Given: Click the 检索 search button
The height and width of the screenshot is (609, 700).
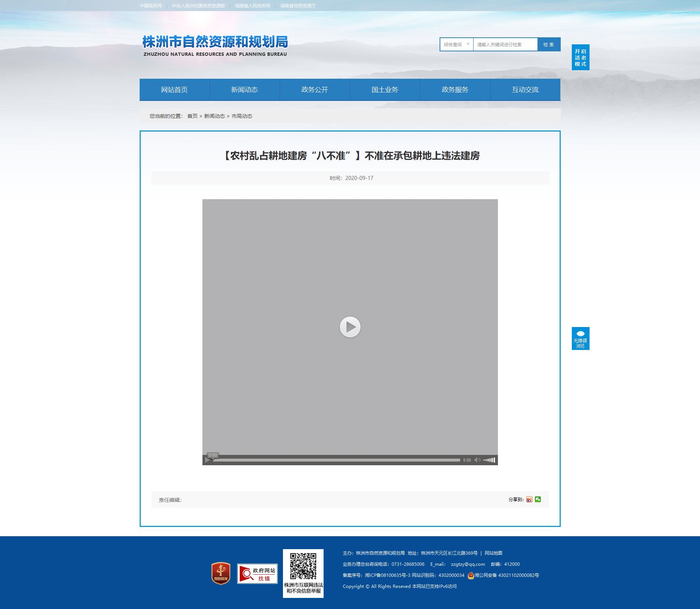Looking at the screenshot, I should pos(549,44).
